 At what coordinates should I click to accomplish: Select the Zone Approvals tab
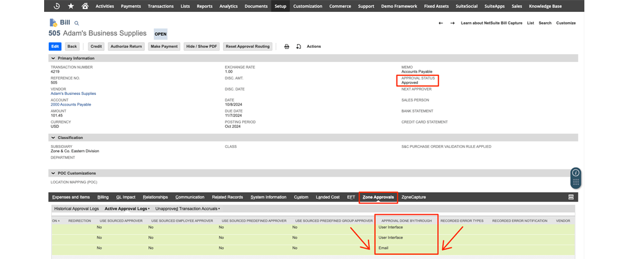379,198
